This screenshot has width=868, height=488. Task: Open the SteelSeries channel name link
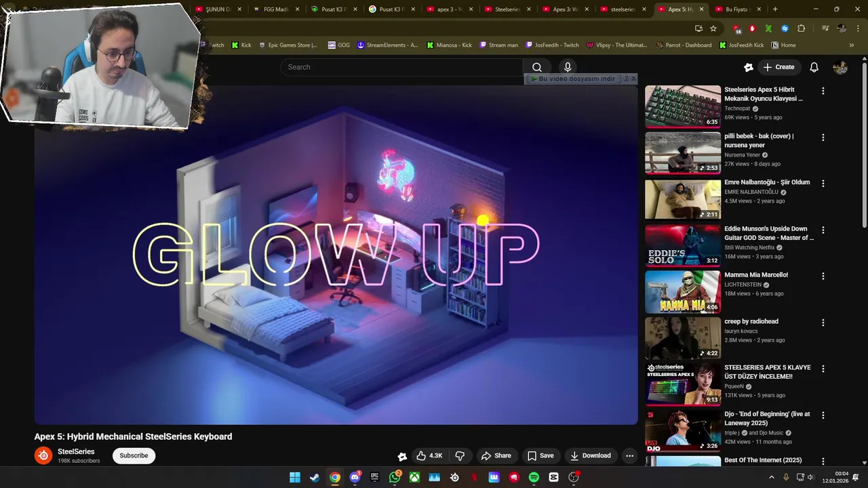click(76, 451)
